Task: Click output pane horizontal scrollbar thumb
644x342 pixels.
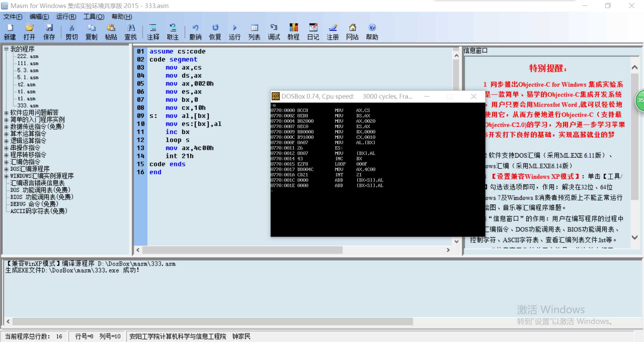Action: 213,321
